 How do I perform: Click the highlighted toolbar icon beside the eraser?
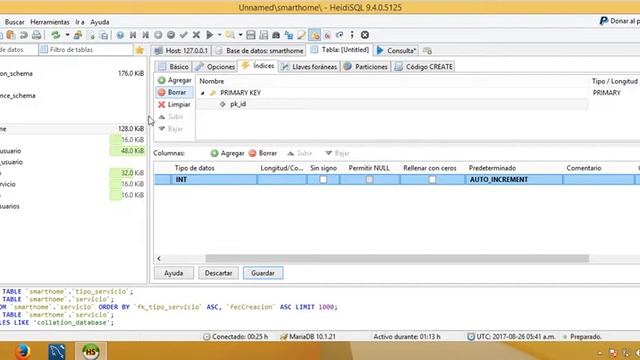point(315,35)
